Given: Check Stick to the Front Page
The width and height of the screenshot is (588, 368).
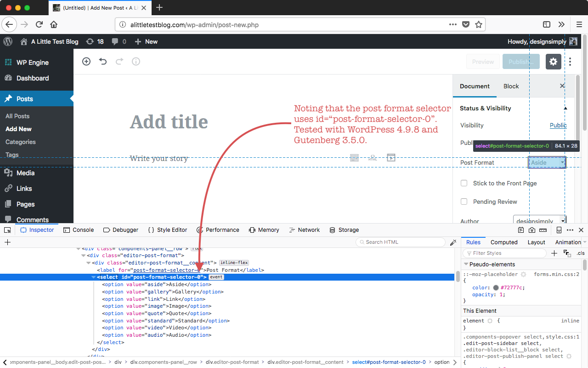Looking at the screenshot, I should (464, 183).
